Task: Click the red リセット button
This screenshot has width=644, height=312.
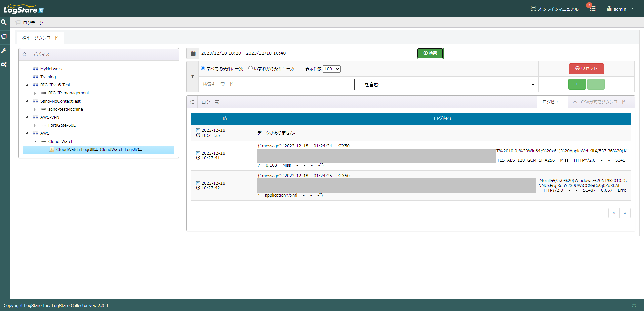Action: click(x=586, y=69)
